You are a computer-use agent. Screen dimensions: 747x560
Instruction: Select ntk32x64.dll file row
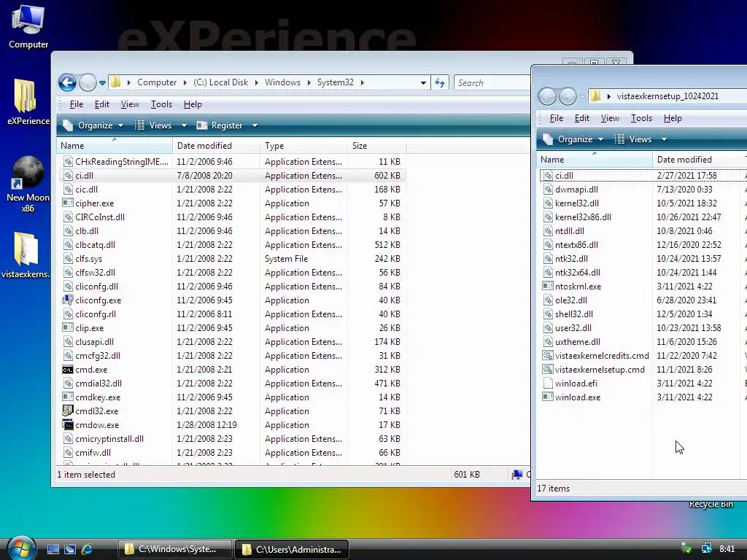point(643,273)
